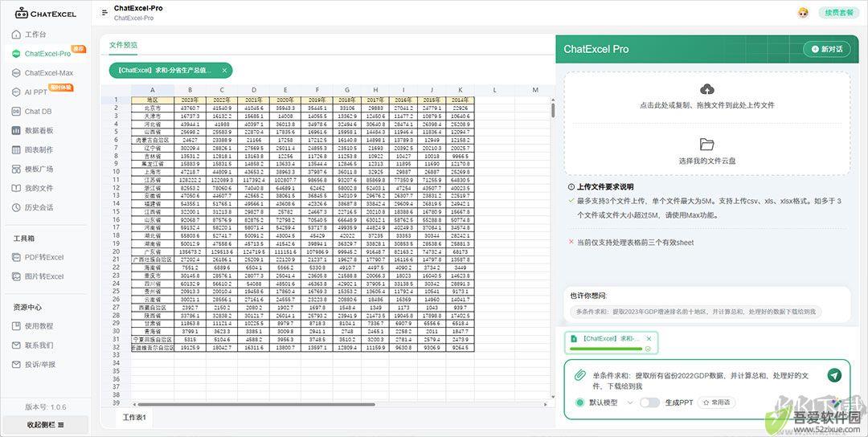This screenshot has width=868, height=437.
Task: Expand the attached file's circled chevron
Action: 648,349
